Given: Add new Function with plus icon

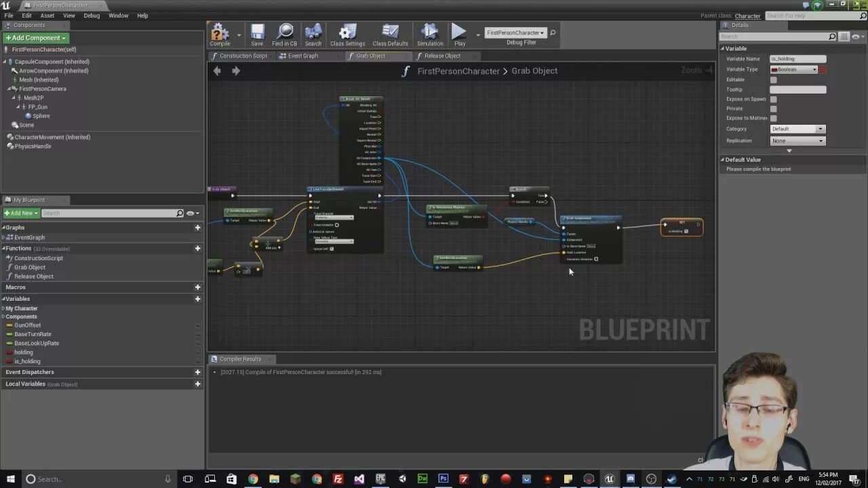Looking at the screenshot, I should click(x=197, y=248).
